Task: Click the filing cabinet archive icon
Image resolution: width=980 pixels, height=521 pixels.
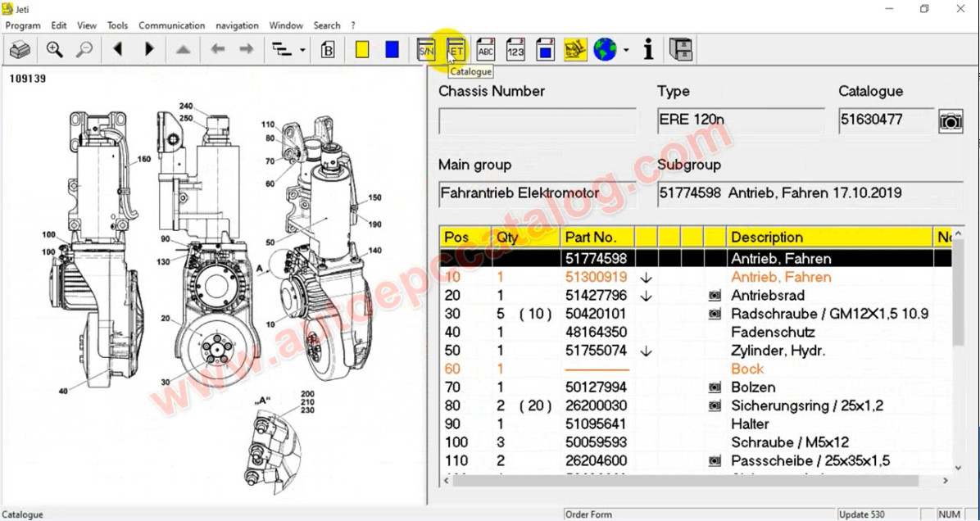Action: (x=681, y=49)
